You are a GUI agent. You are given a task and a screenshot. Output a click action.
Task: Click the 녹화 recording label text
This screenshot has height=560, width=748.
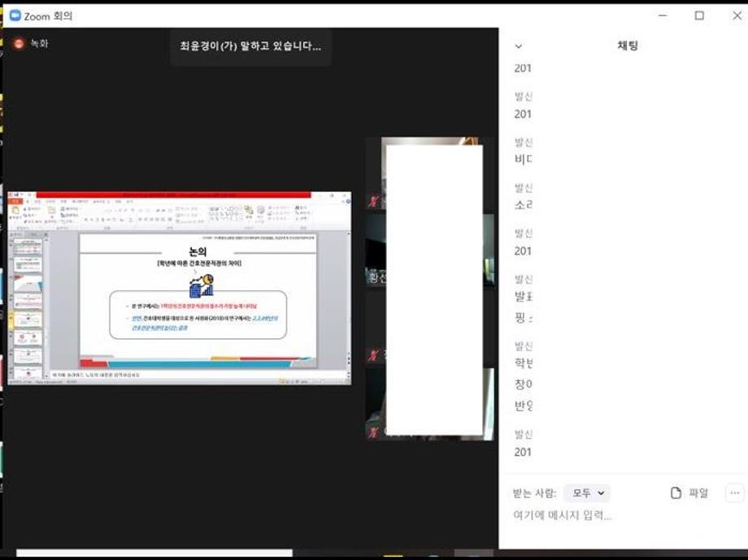click(x=39, y=43)
